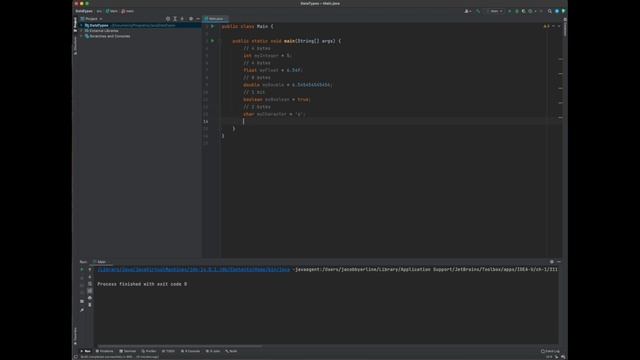Click DataTypes breadcrumb in navigation bar

click(84, 11)
